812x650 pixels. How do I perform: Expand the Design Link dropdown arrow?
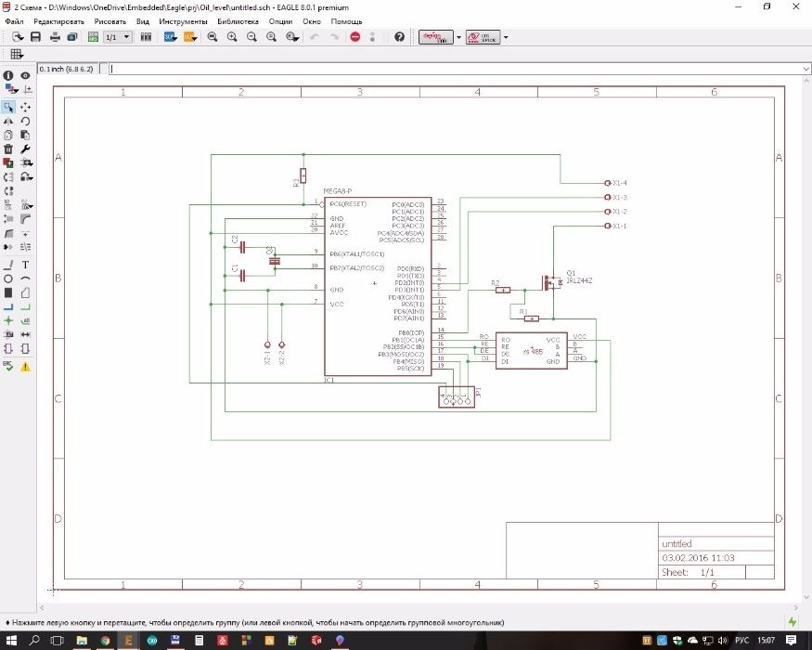point(458,37)
